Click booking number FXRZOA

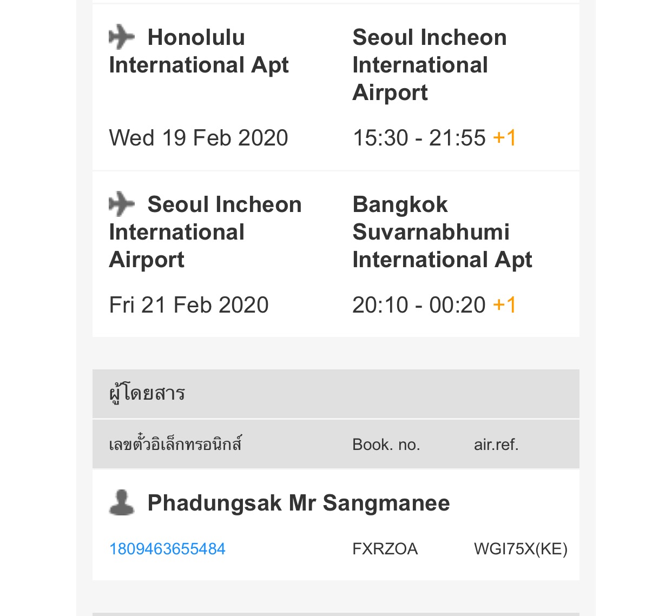click(385, 549)
